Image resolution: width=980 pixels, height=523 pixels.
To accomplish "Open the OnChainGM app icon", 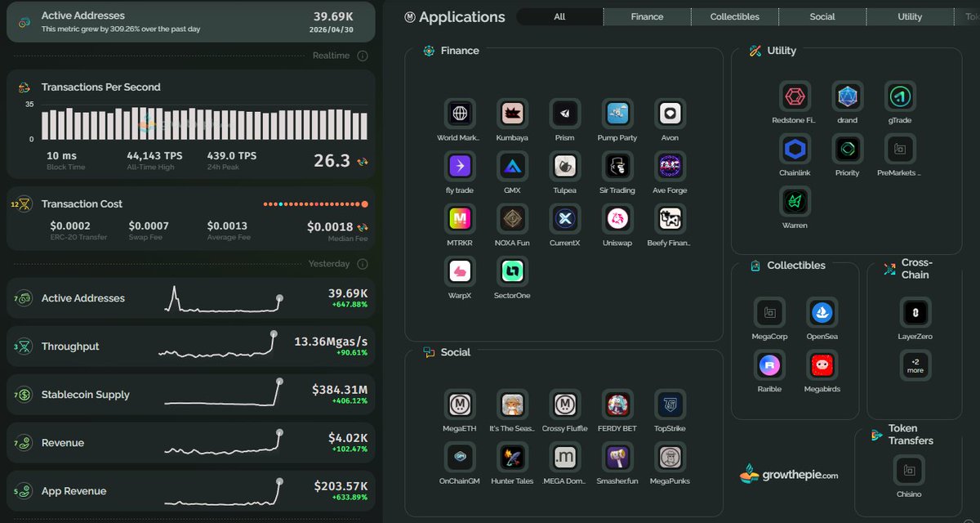I will pyautogui.click(x=460, y=457).
